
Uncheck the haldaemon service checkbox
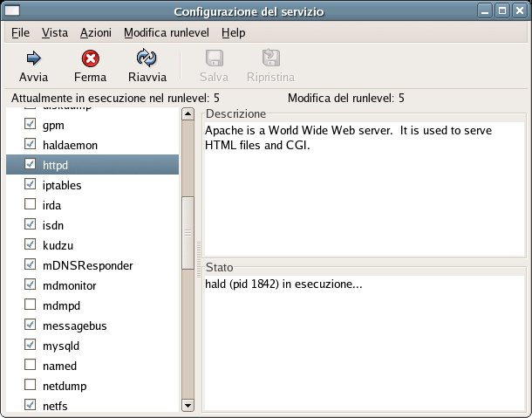30,144
